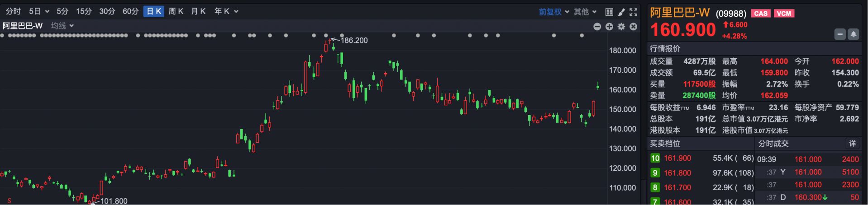This screenshot has height=205, width=868.
Task: Click the VCM badge
Action: pos(784,14)
